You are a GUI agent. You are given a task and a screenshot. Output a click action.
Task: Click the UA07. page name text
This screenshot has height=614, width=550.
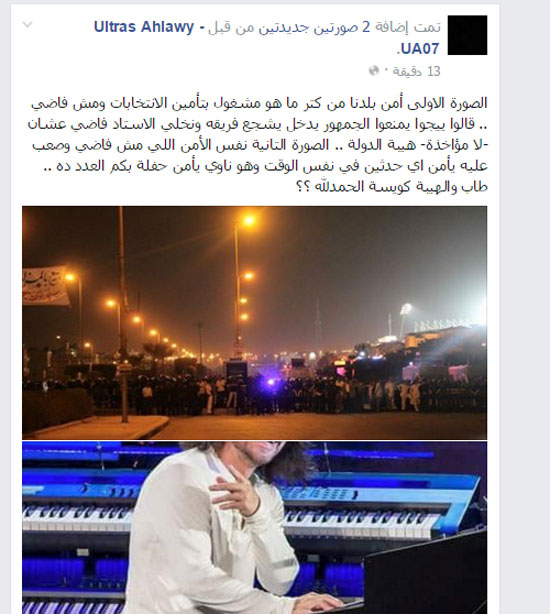click(418, 49)
